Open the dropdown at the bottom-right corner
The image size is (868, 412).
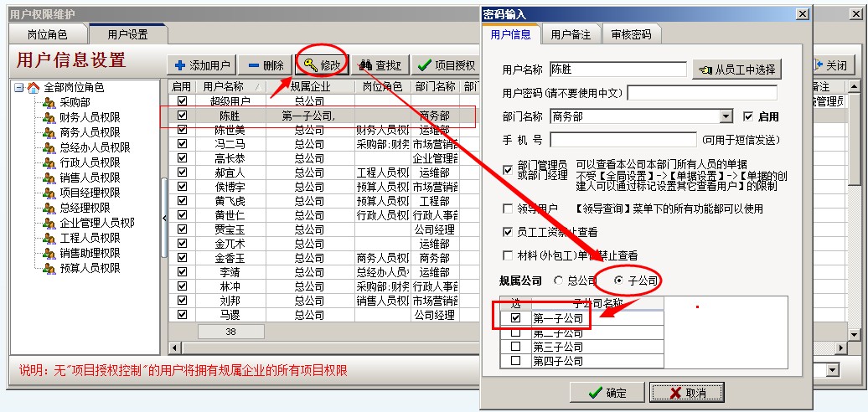(833, 370)
